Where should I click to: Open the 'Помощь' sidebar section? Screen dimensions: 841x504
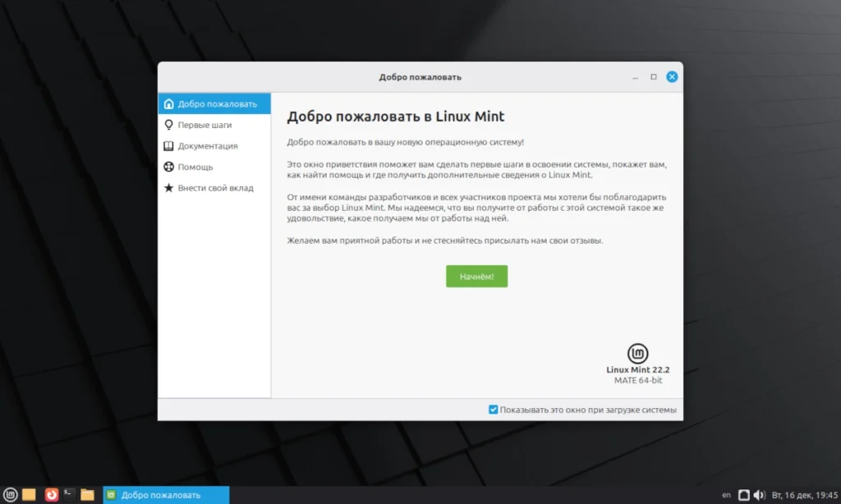214,167
